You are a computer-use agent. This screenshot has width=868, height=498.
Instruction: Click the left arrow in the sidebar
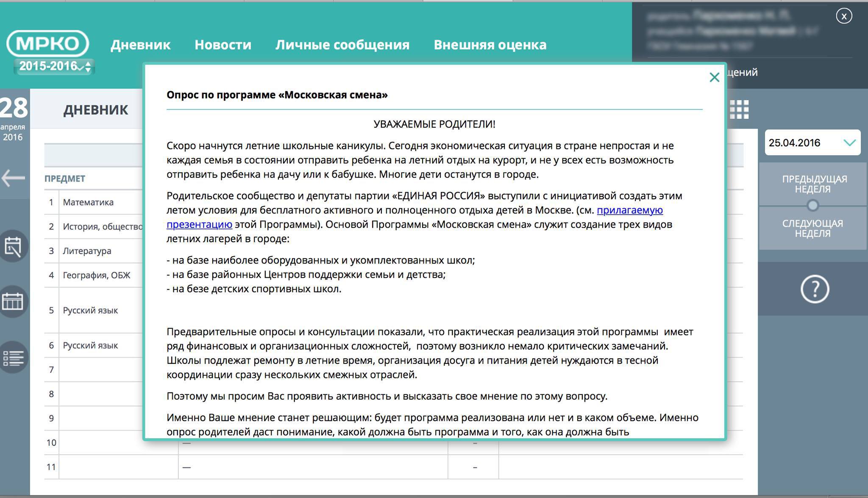coord(13,178)
